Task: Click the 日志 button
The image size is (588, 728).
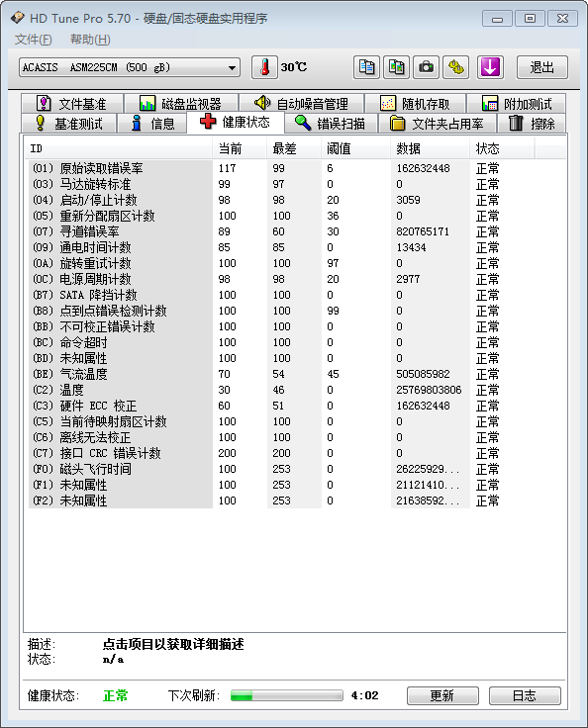Action: point(525,695)
